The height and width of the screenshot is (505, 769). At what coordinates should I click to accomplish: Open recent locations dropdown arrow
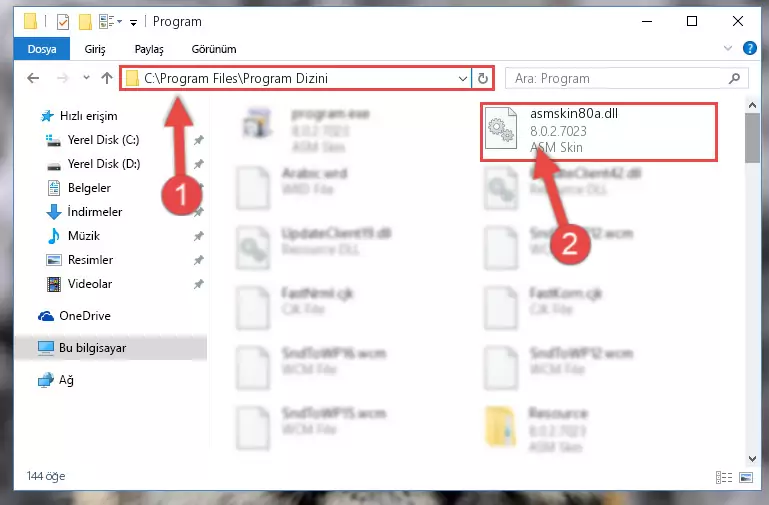pos(86,77)
